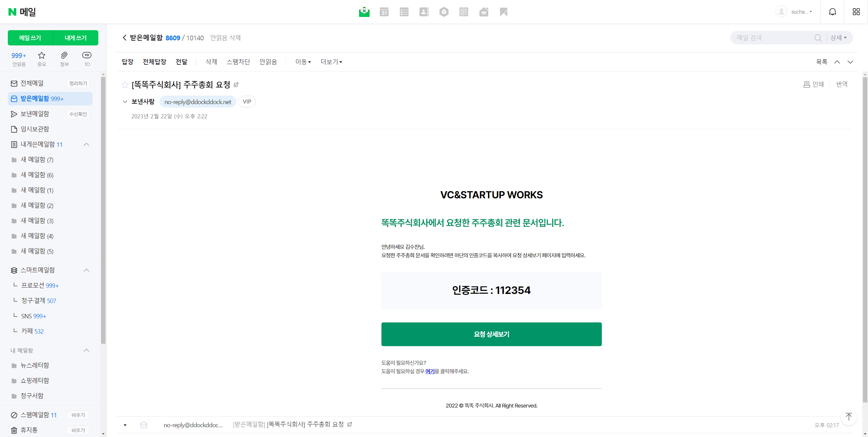
Task: Open the apps grid icon
Action: click(x=856, y=12)
